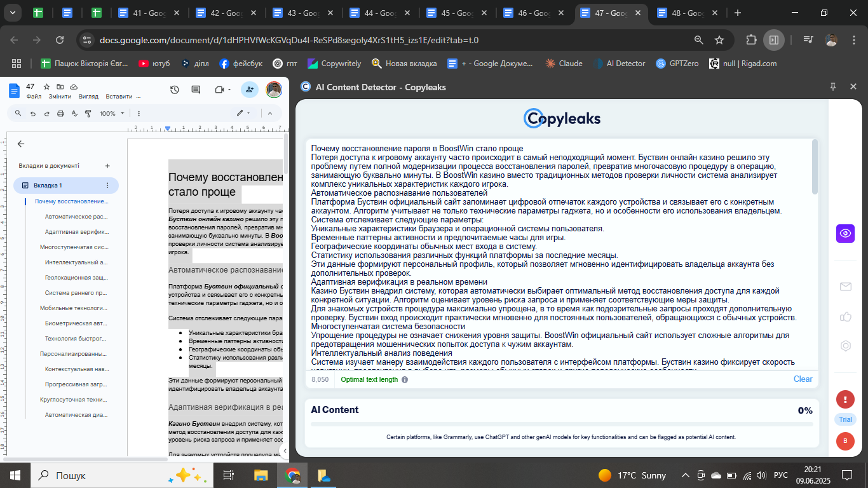This screenshot has width=868, height=488.
Task: Open Claude bookmark
Action: (564, 64)
